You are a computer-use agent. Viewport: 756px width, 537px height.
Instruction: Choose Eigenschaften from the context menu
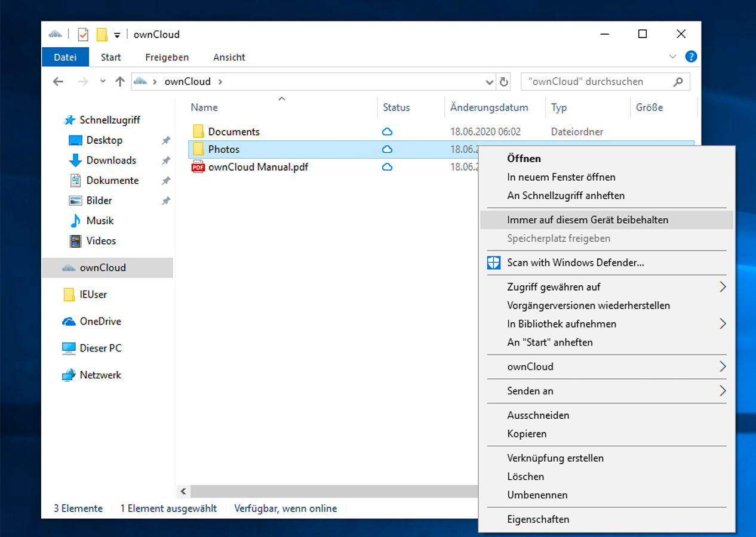[x=607, y=519]
